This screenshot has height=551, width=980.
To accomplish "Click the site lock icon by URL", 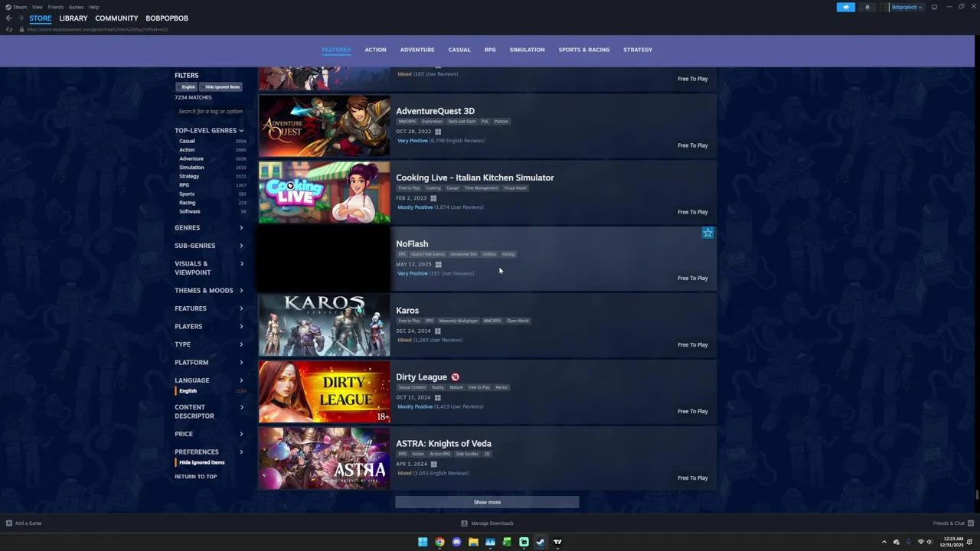I will click(21, 29).
